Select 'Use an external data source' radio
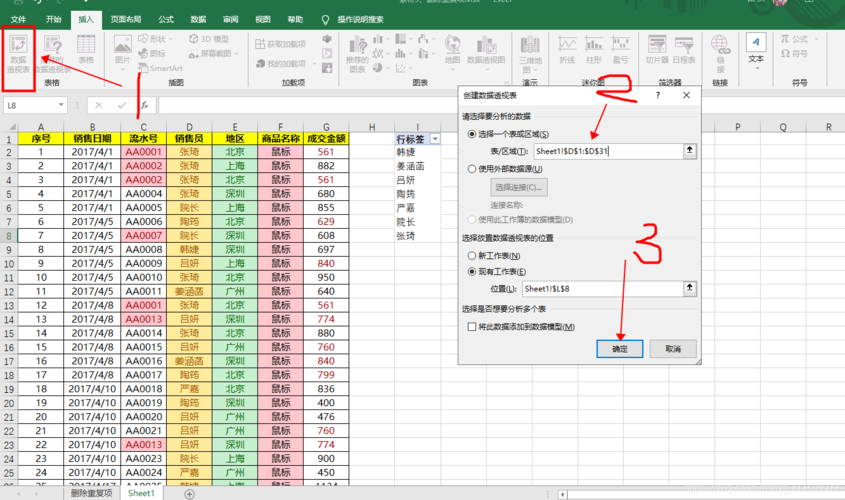Image resolution: width=845 pixels, height=500 pixels. (472, 169)
